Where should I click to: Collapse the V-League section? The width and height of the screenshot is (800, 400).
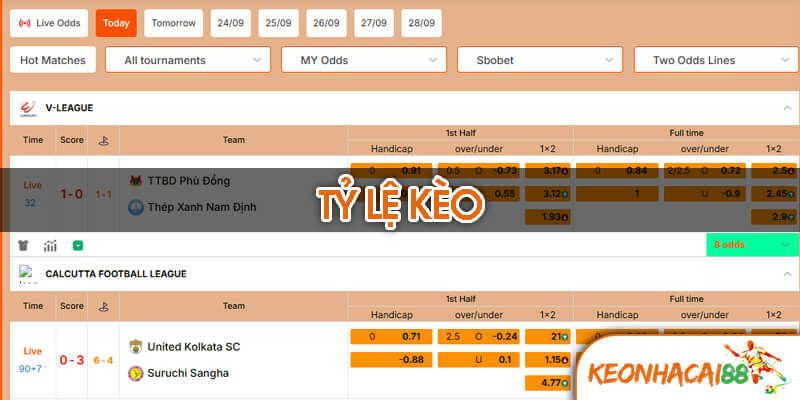pyautogui.click(x=784, y=107)
